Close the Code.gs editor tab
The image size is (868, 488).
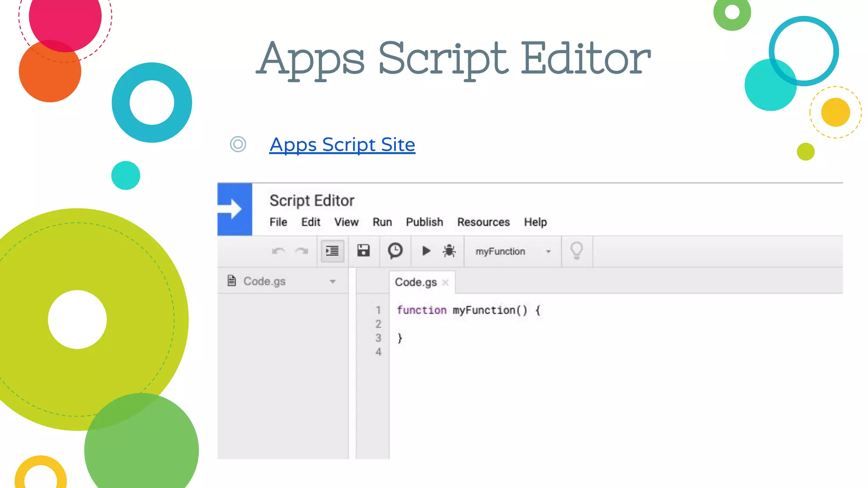coord(445,283)
